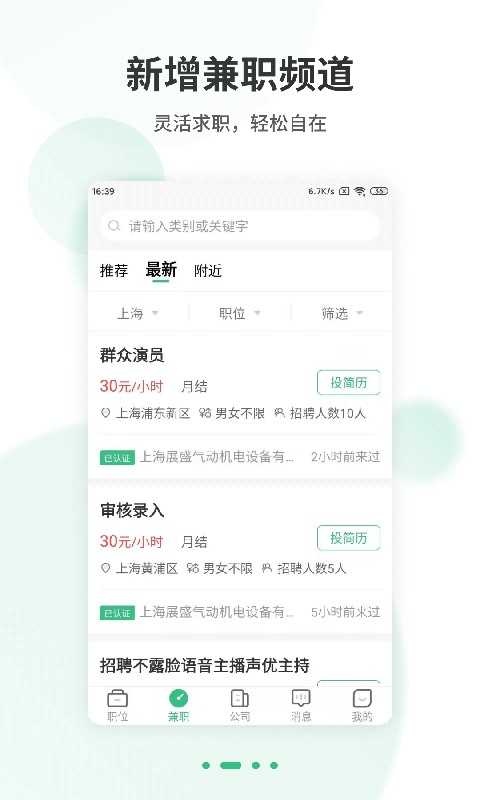Open the 职位 briefcase icon in bottom bar
The width and height of the screenshot is (480, 800).
pyautogui.click(x=117, y=698)
